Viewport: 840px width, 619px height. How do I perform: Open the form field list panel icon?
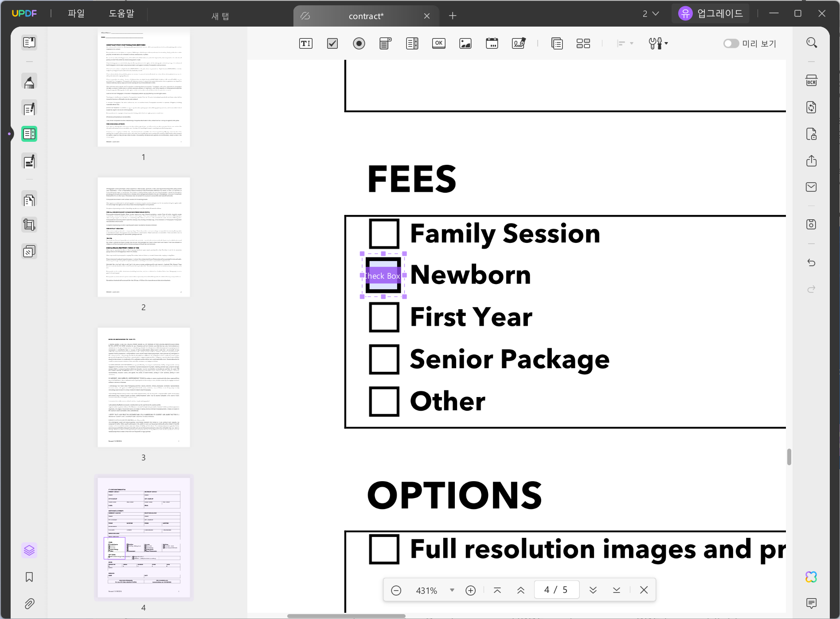(x=557, y=43)
